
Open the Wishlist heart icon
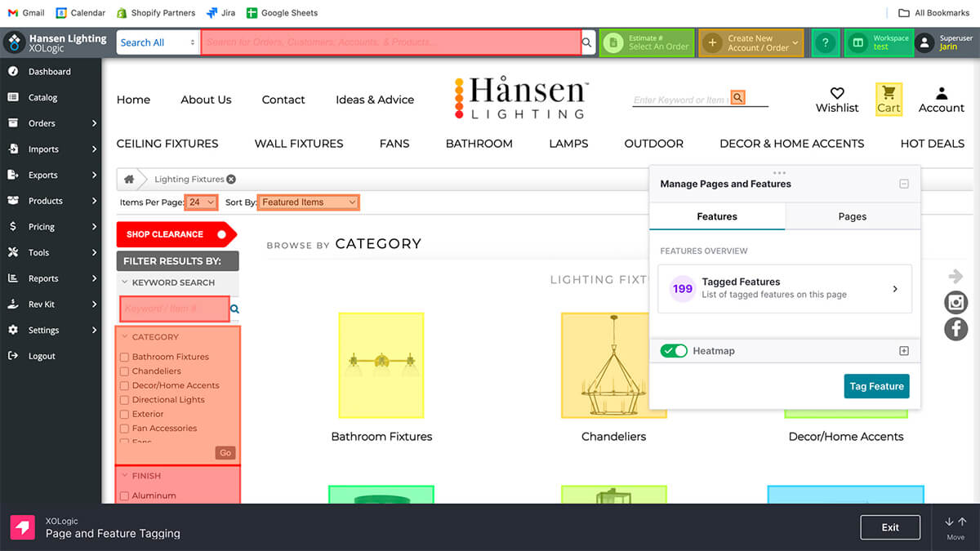837,93
